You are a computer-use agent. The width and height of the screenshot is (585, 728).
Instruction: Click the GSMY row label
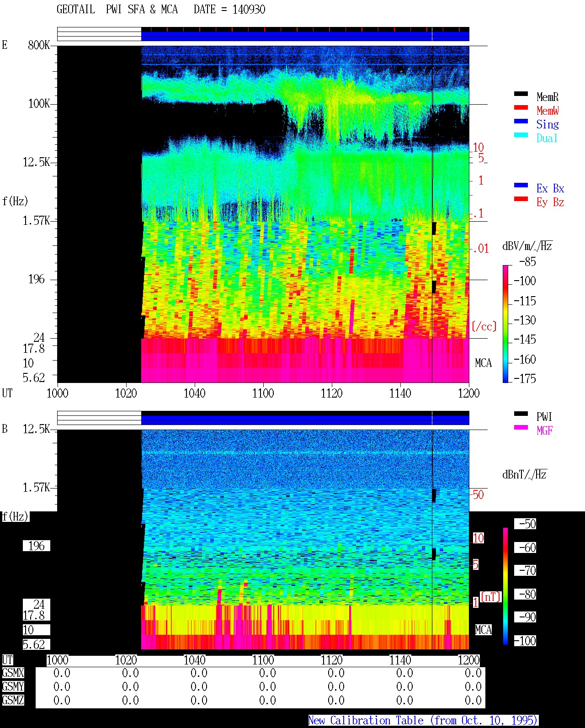[x=13, y=686]
